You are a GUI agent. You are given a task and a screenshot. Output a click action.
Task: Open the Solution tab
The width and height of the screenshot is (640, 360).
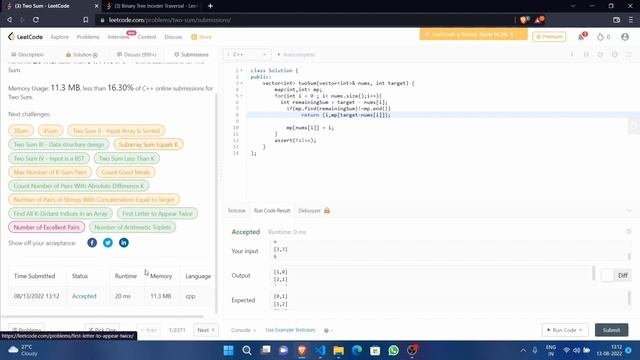click(x=82, y=54)
